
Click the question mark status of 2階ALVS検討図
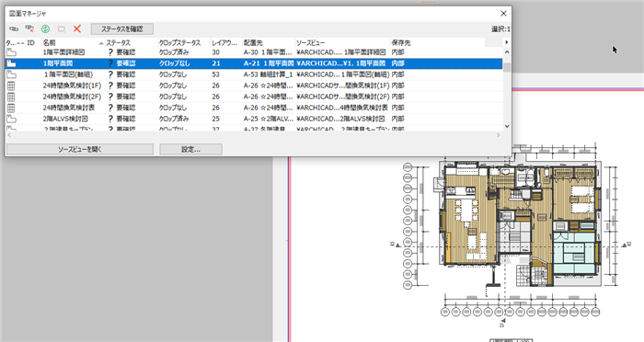coord(110,120)
